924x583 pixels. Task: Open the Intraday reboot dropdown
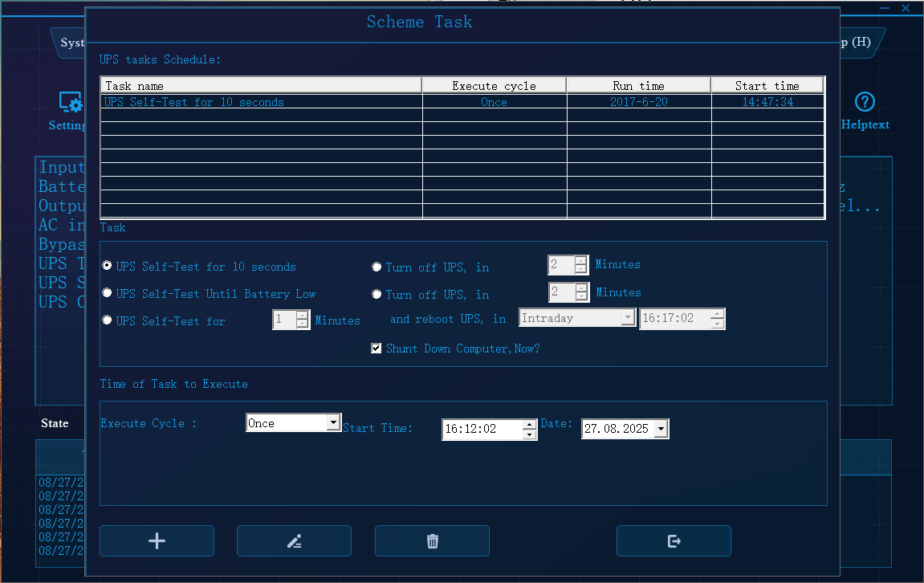628,318
